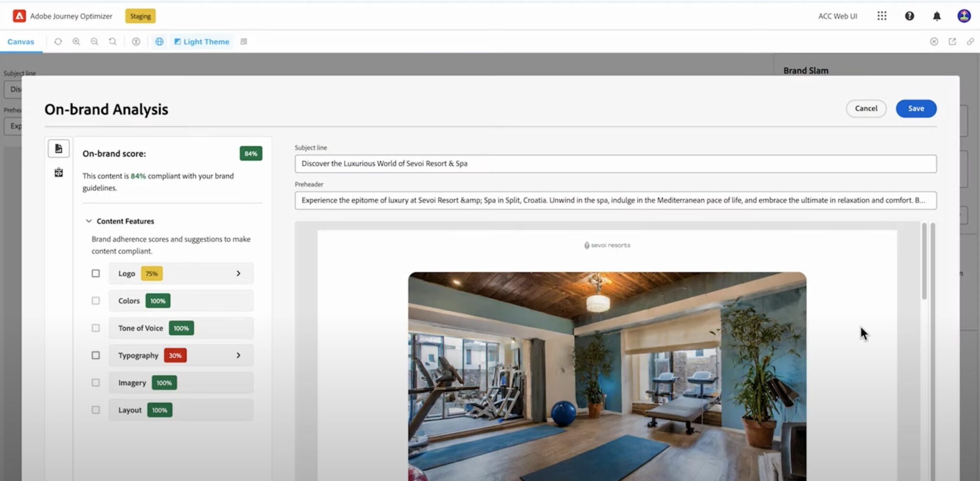This screenshot has height=481, width=980.
Task: Select the Light Theme toolbar option
Action: 201,42
